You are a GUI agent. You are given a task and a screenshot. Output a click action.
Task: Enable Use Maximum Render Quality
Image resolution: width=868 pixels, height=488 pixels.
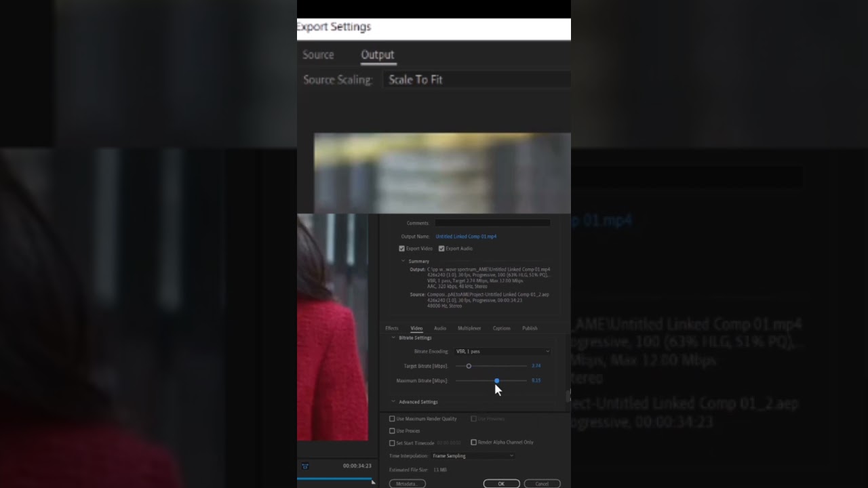(x=392, y=419)
